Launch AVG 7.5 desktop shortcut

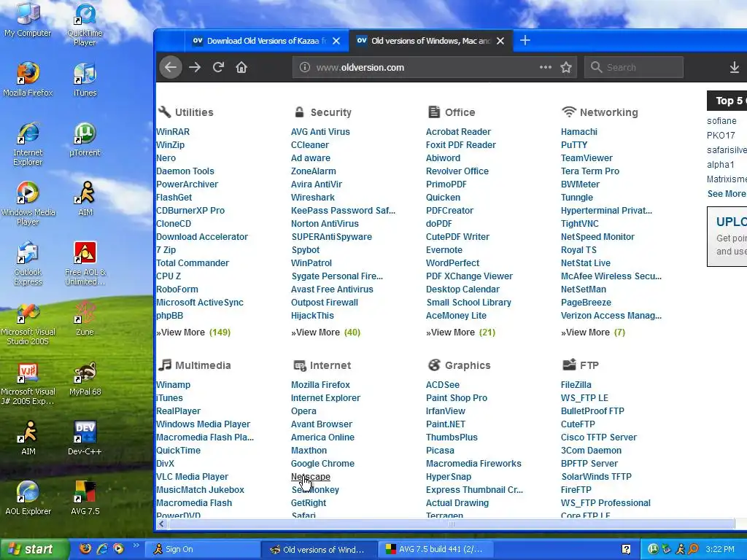tap(85, 498)
